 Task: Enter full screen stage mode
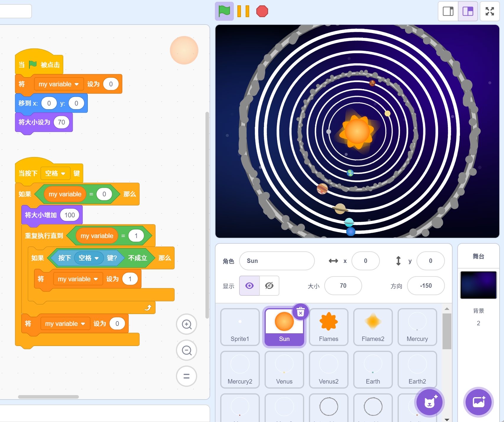click(x=490, y=12)
